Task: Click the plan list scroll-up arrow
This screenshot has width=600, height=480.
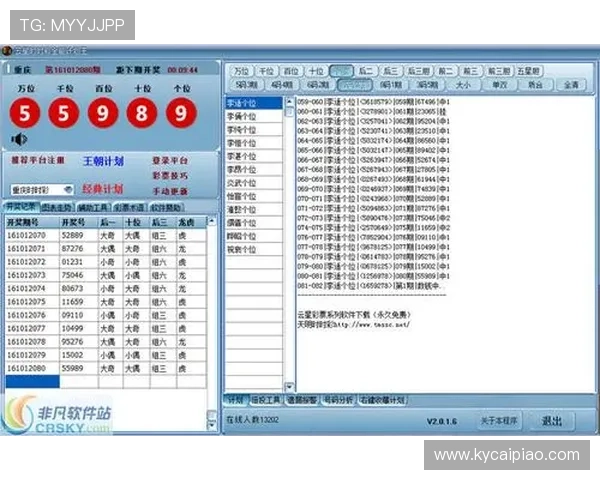Action: click(290, 101)
